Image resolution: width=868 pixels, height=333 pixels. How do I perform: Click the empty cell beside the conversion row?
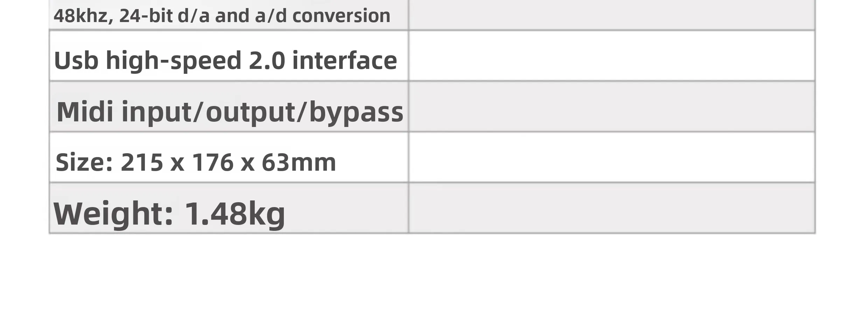click(612, 15)
